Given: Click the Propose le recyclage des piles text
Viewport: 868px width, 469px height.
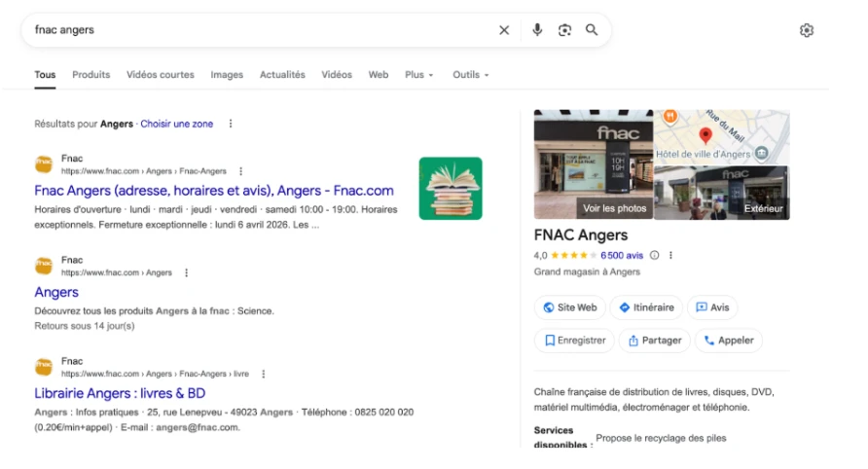Looking at the screenshot, I should click(x=661, y=438).
